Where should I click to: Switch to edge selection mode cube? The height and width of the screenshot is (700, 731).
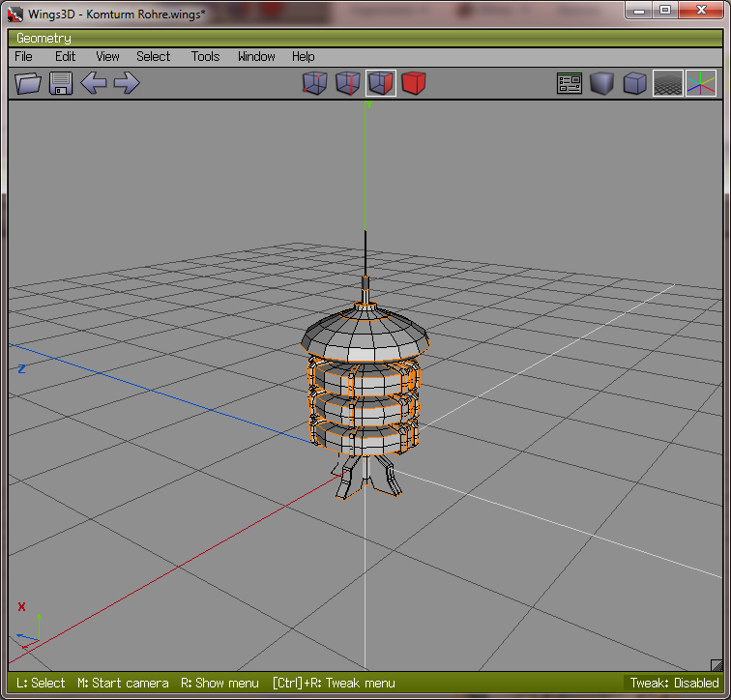tap(348, 83)
